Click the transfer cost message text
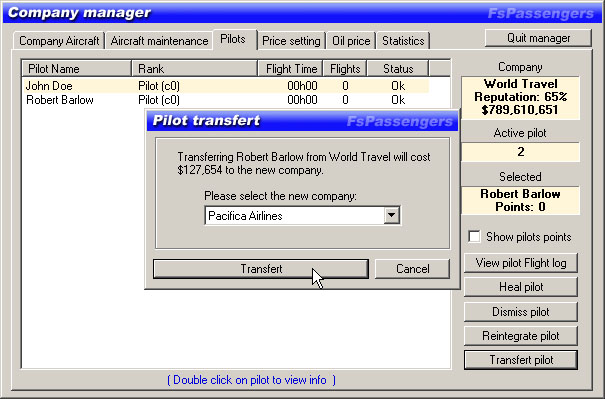The width and height of the screenshot is (605, 399). [304, 164]
